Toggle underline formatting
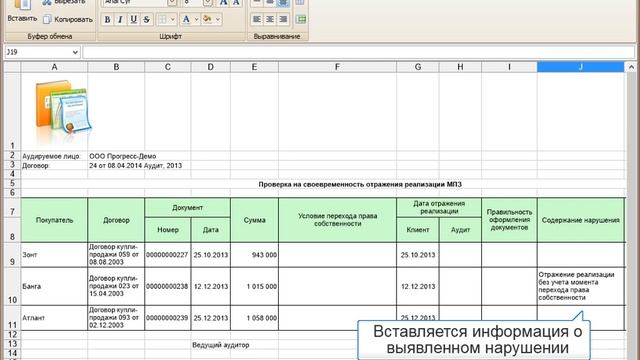Image resolution: width=640 pixels, height=360 pixels. pos(133,19)
